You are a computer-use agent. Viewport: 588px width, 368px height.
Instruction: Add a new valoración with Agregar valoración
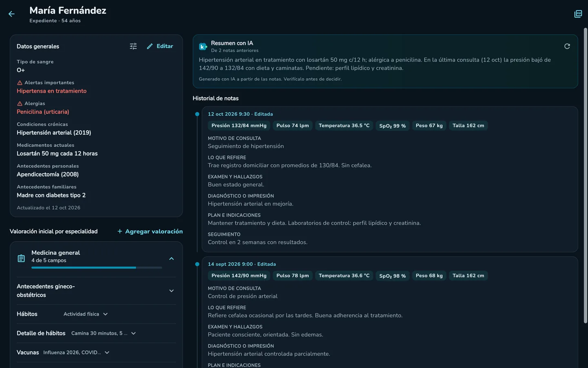pyautogui.click(x=150, y=231)
